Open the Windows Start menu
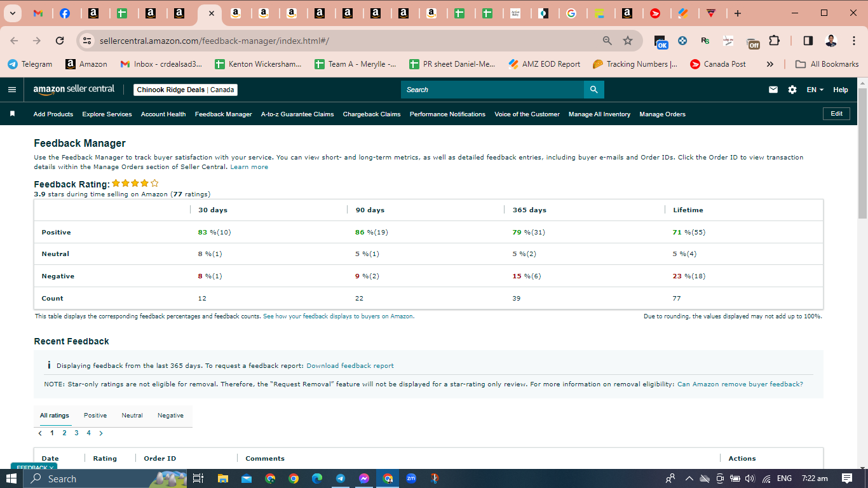 (x=11, y=478)
